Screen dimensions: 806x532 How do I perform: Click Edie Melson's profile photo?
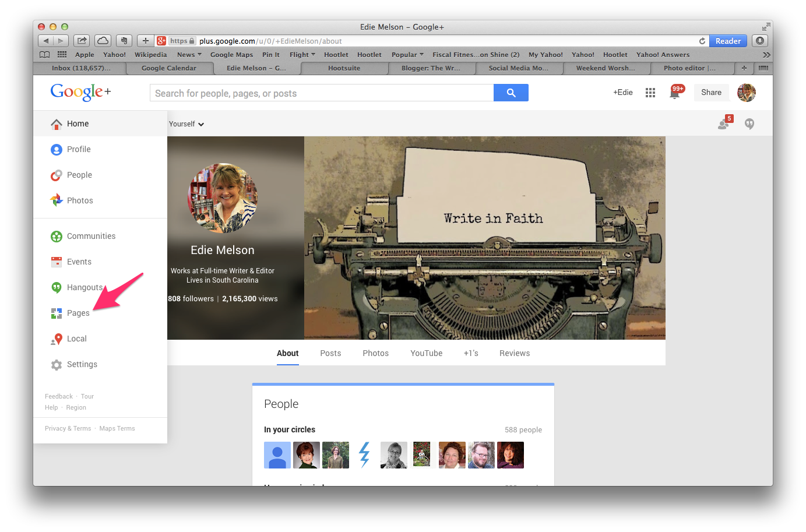pyautogui.click(x=223, y=198)
